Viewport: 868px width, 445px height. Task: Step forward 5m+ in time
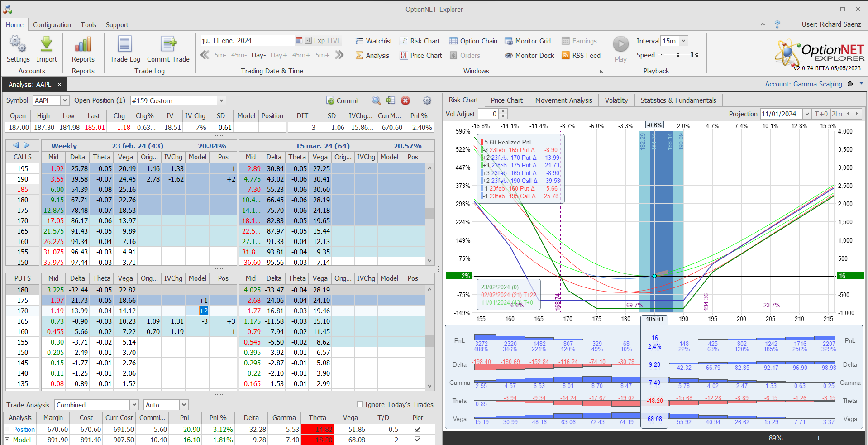coord(322,55)
